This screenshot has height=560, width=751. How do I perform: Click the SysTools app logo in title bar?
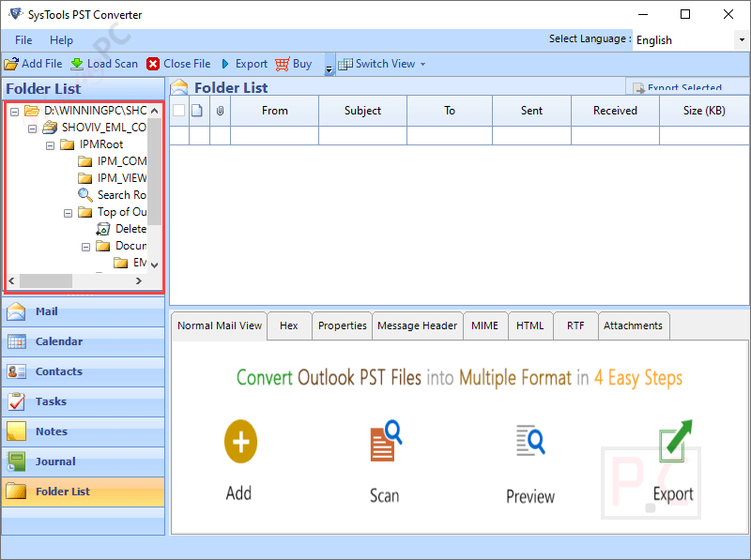15,13
